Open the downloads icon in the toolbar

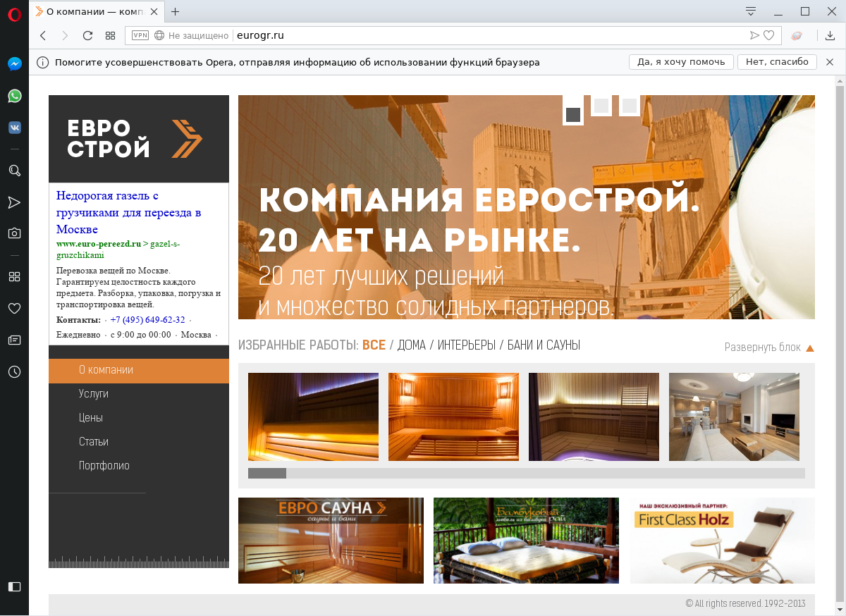(830, 35)
